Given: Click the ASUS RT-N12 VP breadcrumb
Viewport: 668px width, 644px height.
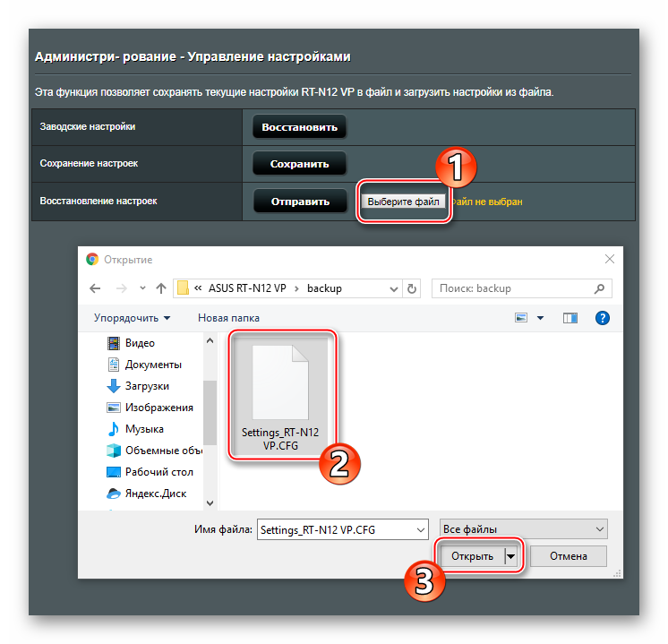Looking at the screenshot, I should pyautogui.click(x=247, y=288).
